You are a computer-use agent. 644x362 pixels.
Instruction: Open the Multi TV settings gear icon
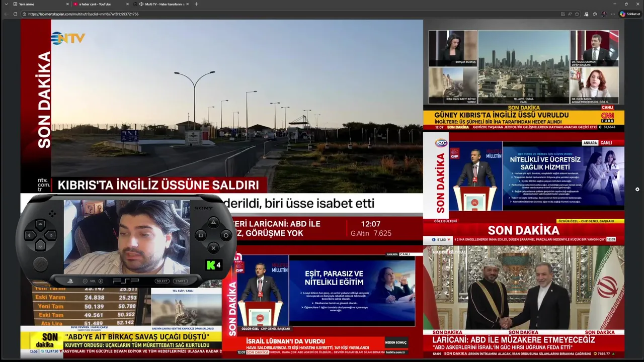(637, 189)
